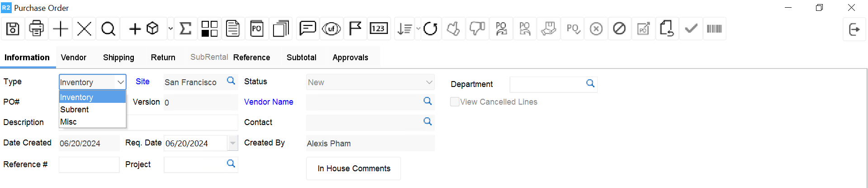Click the blue Vendor Name link
868x188 pixels.
pyautogui.click(x=269, y=102)
